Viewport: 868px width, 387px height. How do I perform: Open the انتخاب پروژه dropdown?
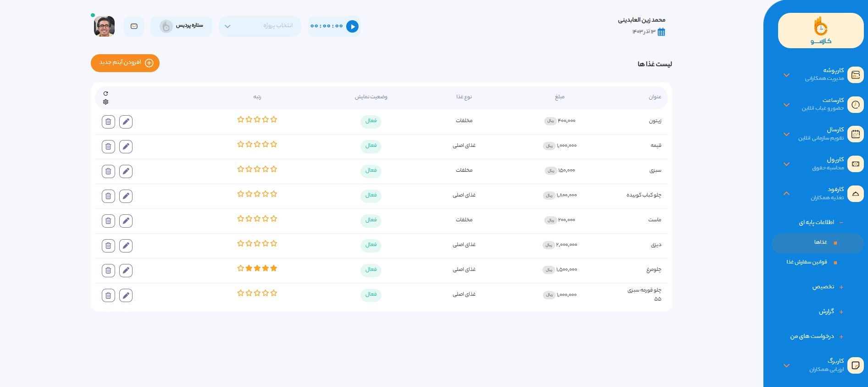tap(260, 26)
